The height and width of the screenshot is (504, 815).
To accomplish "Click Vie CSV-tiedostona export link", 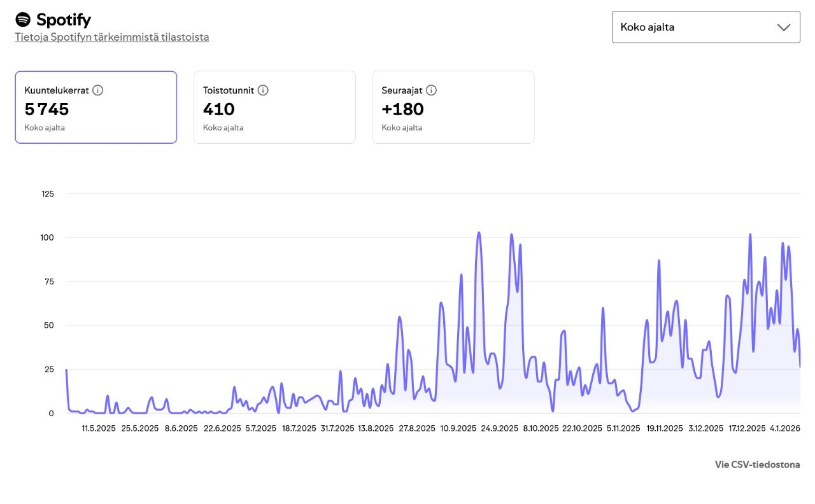I will pos(757,465).
